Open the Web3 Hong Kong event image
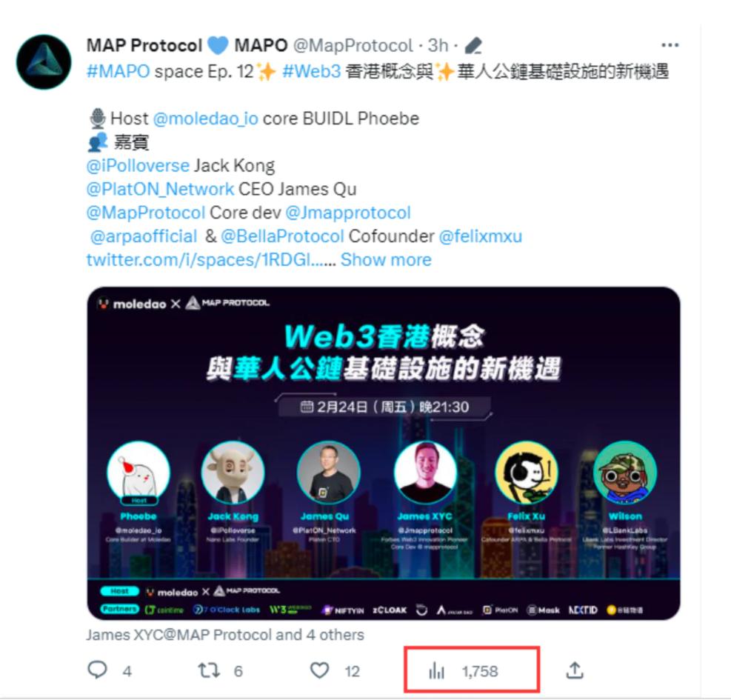The height and width of the screenshot is (700, 731). point(384,453)
